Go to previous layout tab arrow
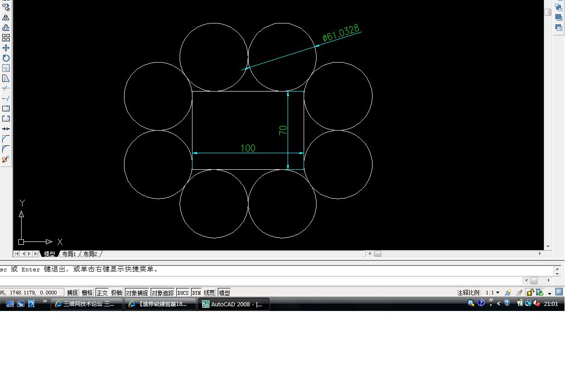The image size is (588, 368). coord(23,254)
